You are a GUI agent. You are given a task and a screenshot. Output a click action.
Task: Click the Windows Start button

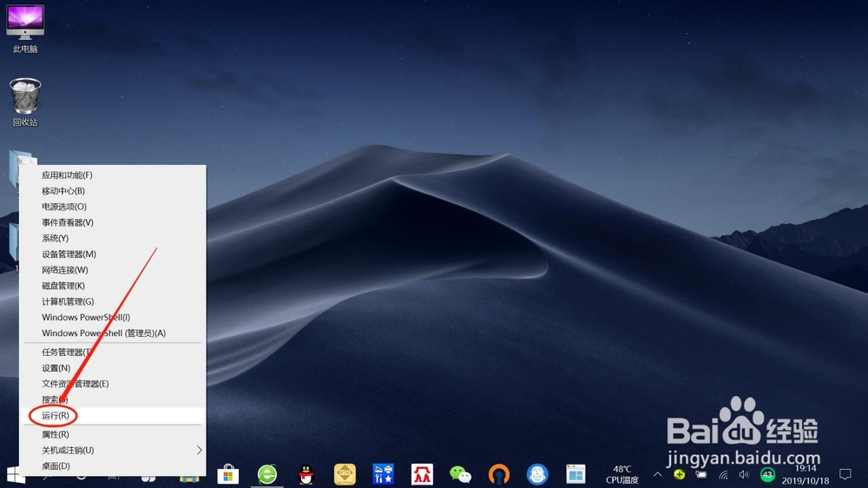click(x=15, y=475)
